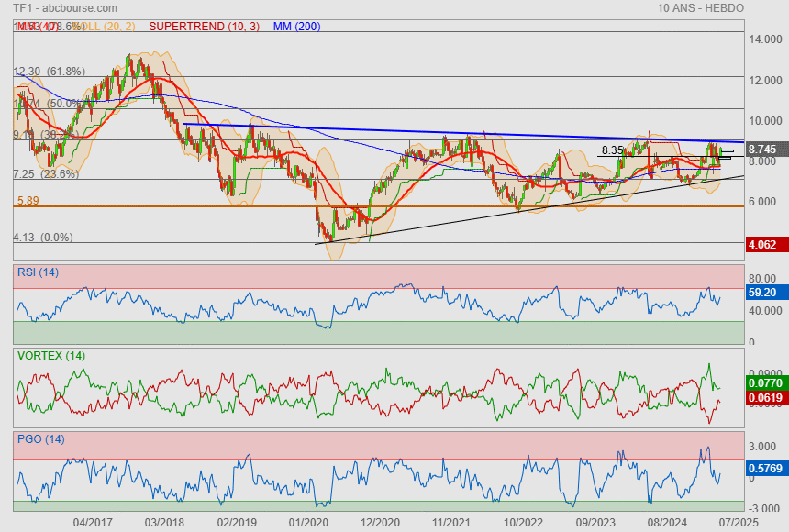Click the '10 ANS - HEBDO' period label
The image size is (789, 532).
[700, 8]
